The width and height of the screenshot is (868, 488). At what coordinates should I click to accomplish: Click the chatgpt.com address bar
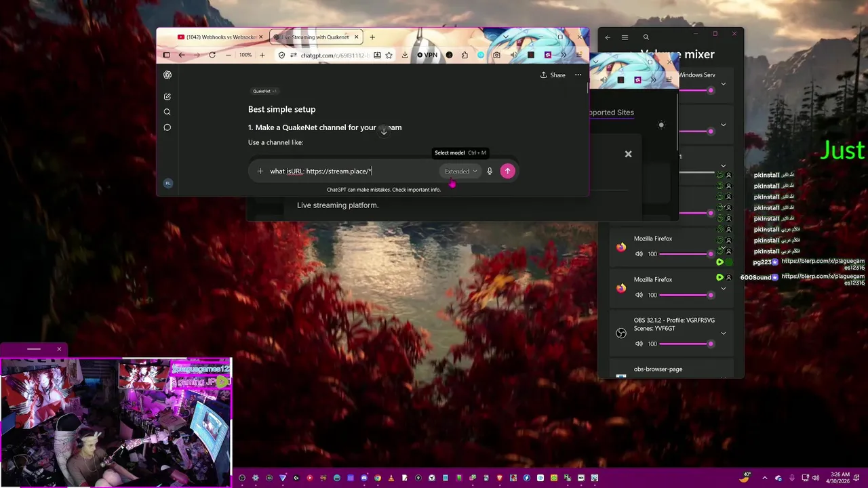point(334,55)
